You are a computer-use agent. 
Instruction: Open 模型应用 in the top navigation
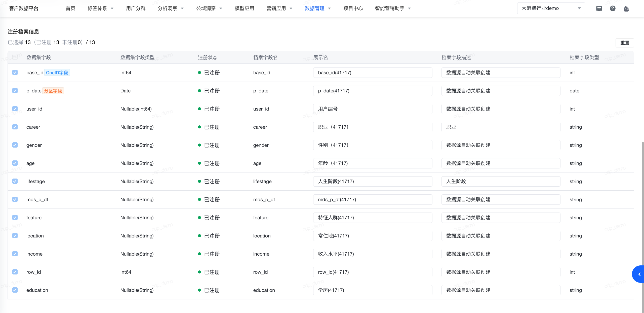point(244,9)
